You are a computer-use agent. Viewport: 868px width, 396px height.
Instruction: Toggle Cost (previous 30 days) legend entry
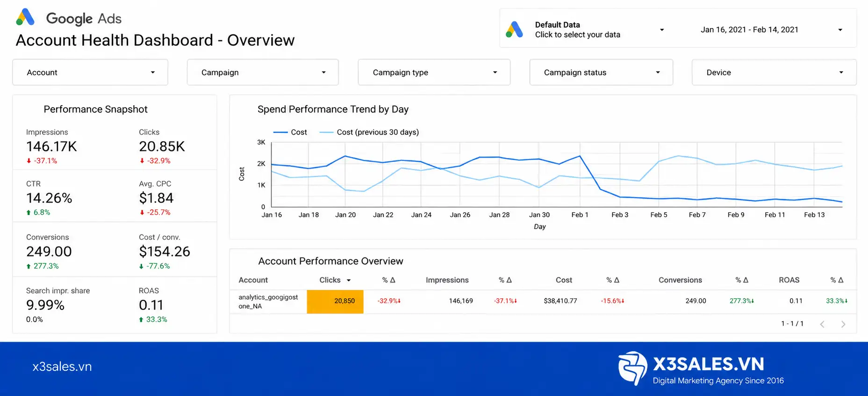tap(369, 132)
